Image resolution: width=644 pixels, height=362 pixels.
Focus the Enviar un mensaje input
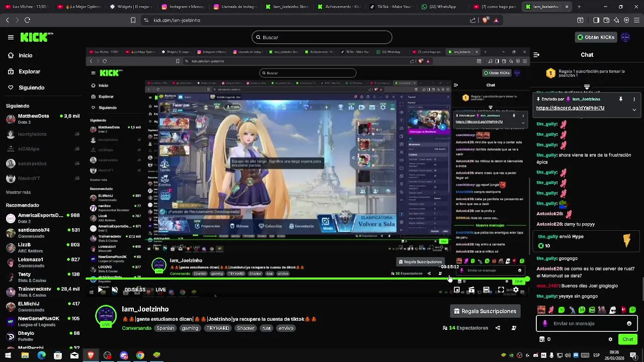[x=587, y=323]
